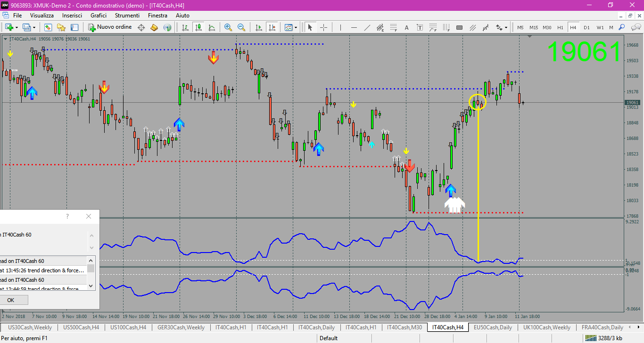Switch to line chart display
Viewport: 644px width, 343px height.
pos(212,27)
